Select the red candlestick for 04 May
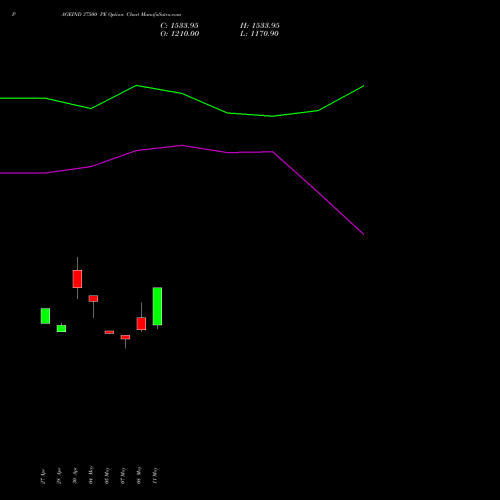Screen dimensions: 500x500 click(93, 298)
